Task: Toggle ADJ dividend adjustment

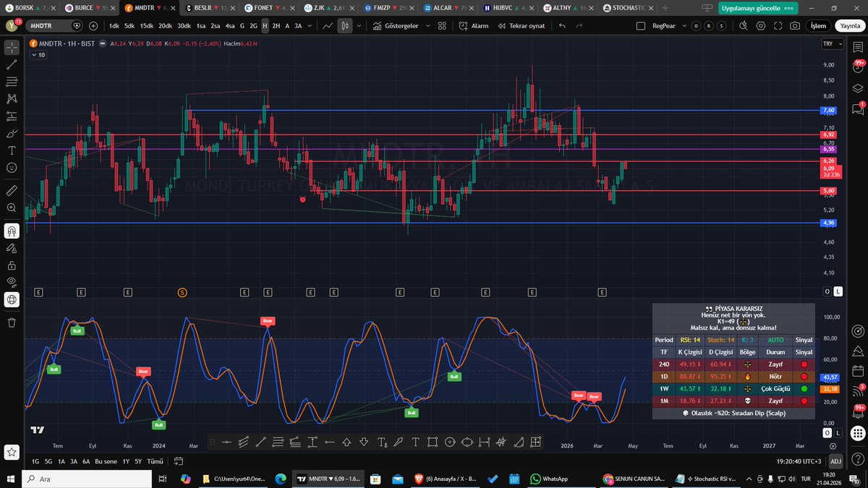Action: point(835,461)
